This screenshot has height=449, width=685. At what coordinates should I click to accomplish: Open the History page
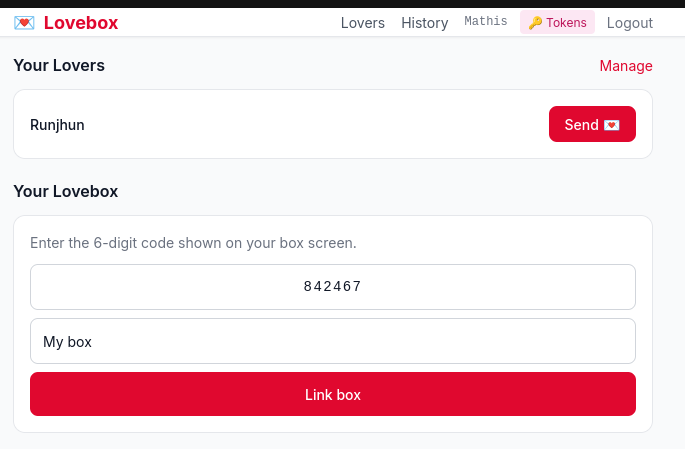[425, 23]
